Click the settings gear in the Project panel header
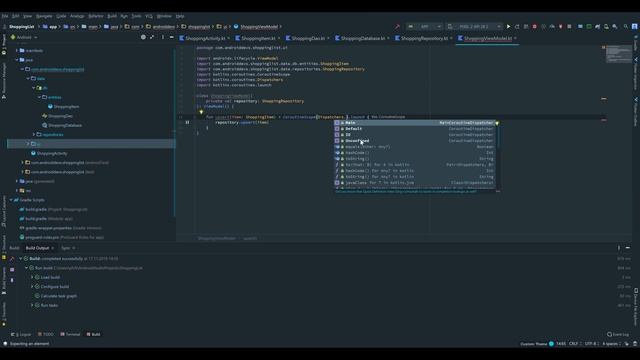Image resolution: width=640 pixels, height=360 pixels. point(143,37)
